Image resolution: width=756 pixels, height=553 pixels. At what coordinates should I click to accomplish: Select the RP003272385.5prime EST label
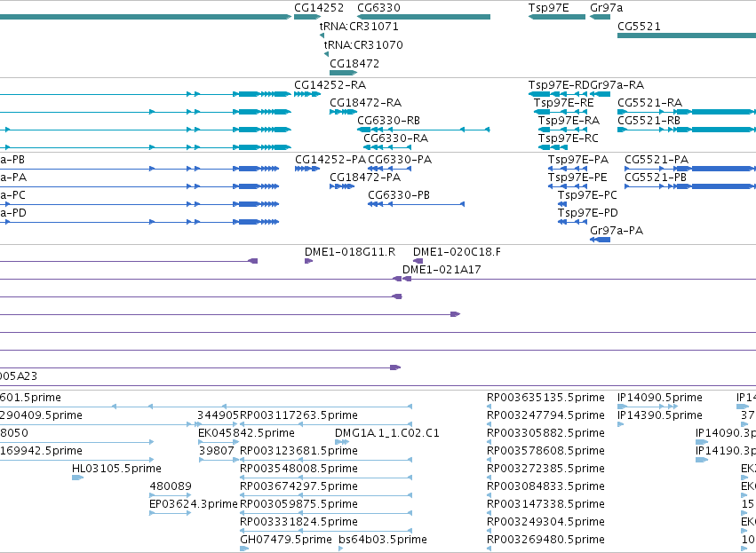point(545,470)
